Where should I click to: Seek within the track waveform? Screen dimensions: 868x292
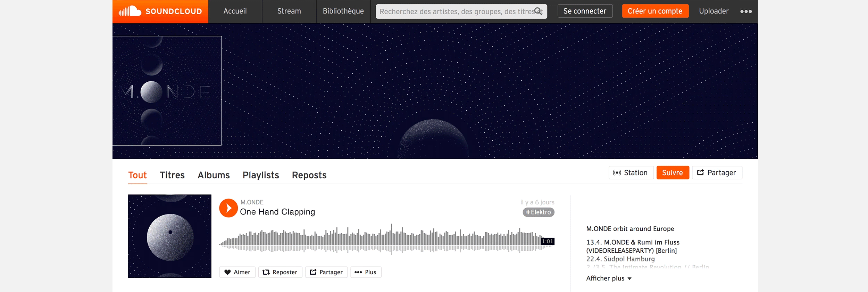[x=382, y=239]
